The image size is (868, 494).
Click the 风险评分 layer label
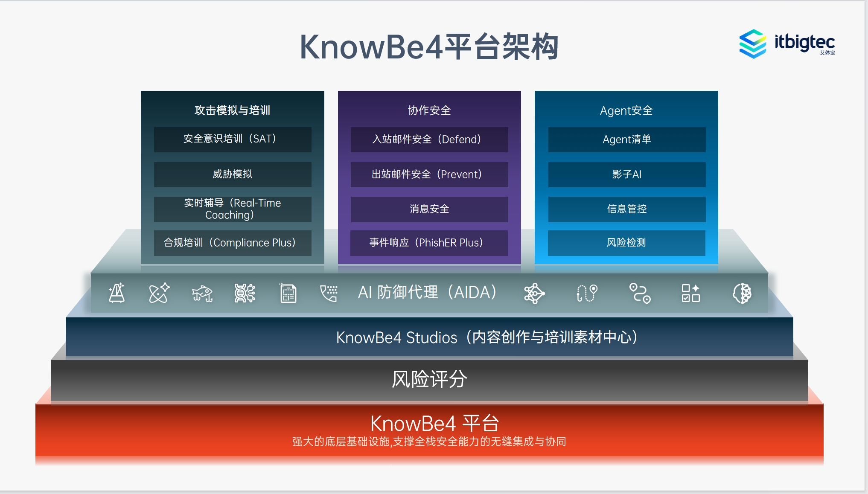point(429,379)
